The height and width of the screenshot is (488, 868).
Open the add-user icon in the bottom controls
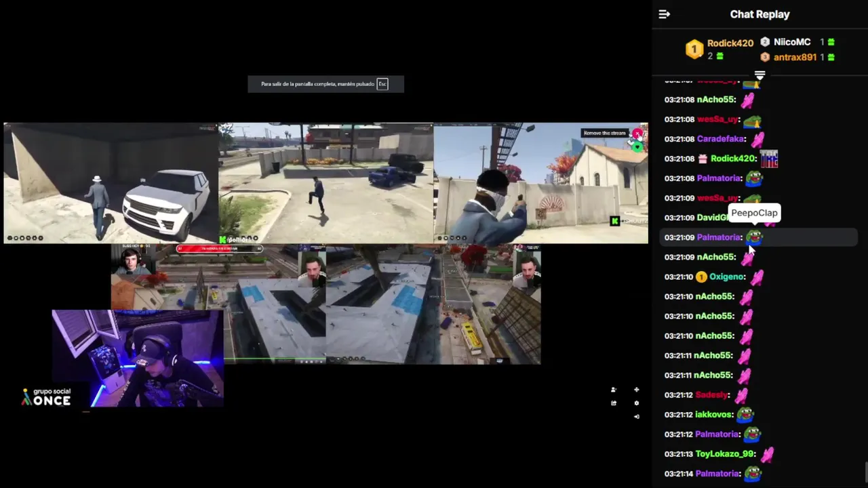coord(613,390)
